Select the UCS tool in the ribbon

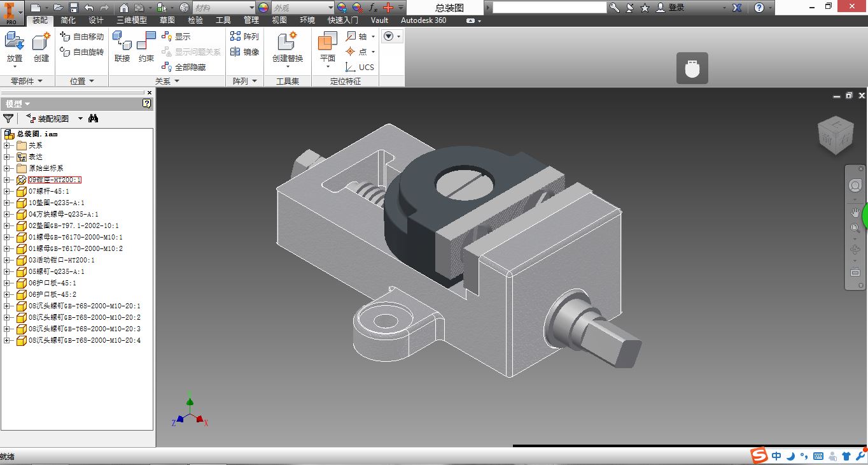(360, 67)
